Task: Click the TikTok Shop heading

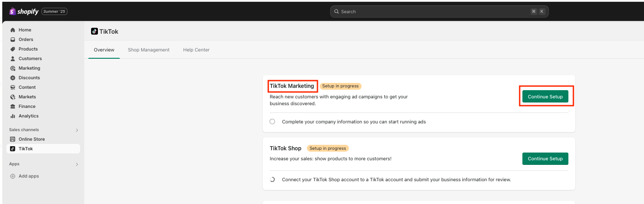Action: click(286, 148)
